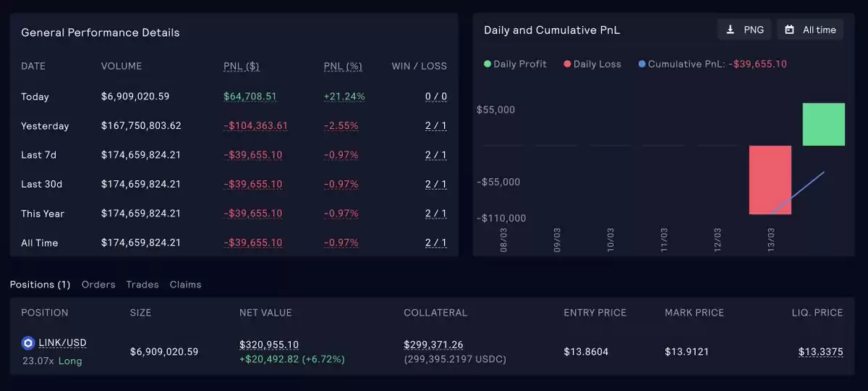868x391 pixels.
Task: Click the 2 / 1 win/loss for Yesterday
Action: tap(436, 126)
